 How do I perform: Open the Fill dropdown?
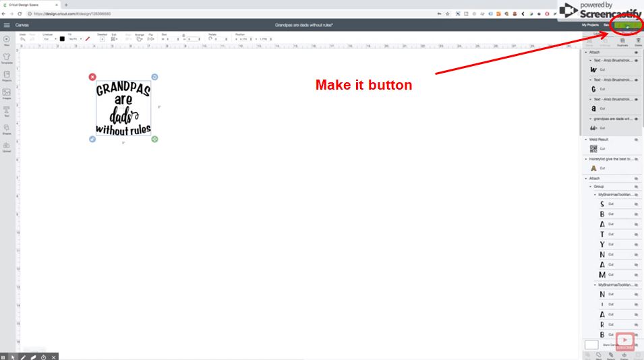[x=75, y=39]
